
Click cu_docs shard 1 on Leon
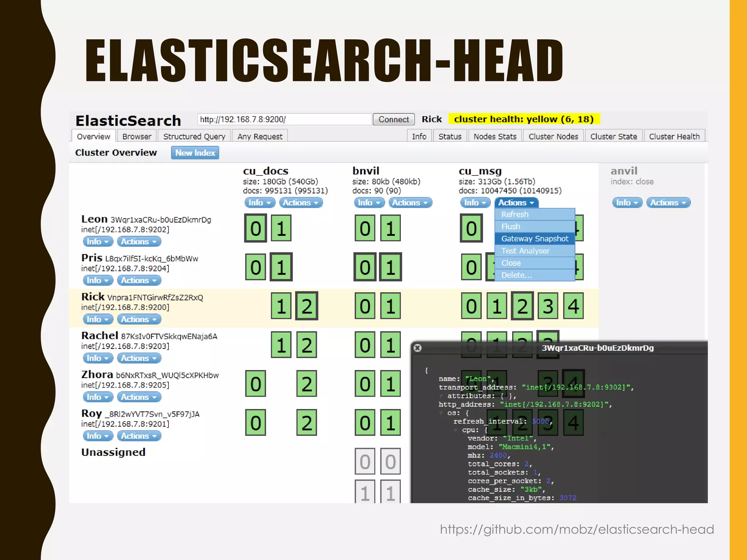click(281, 228)
